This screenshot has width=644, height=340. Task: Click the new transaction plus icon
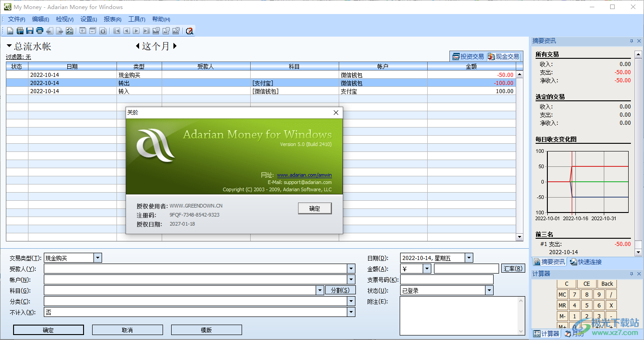click(x=82, y=30)
